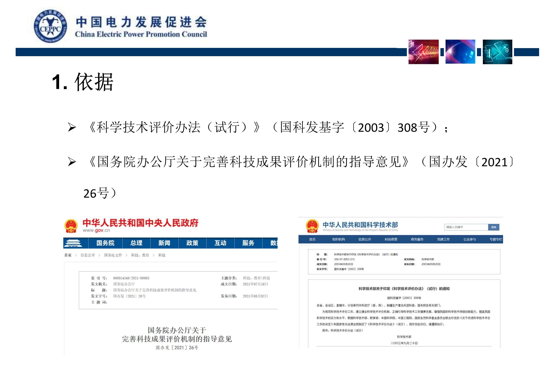The width and height of the screenshot is (555, 392).
Task: Click the first bullet arrow before 科学技术评价办法
Action: coord(72,127)
